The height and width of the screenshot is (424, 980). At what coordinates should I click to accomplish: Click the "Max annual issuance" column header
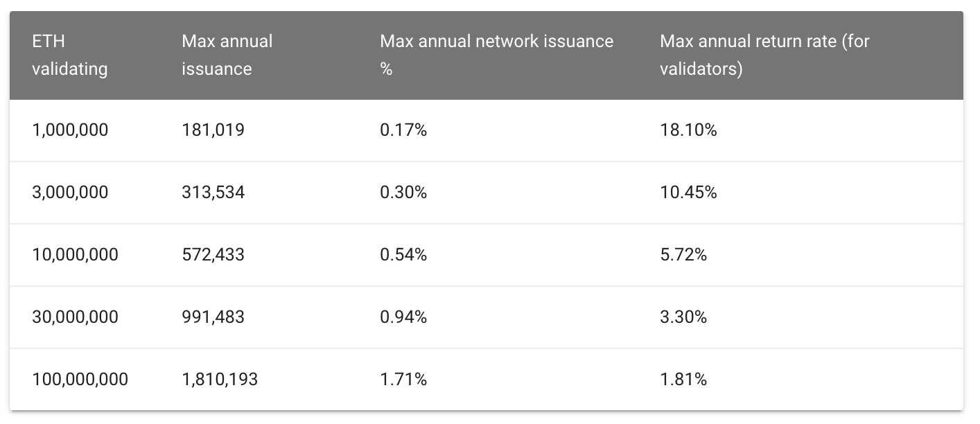pos(227,55)
